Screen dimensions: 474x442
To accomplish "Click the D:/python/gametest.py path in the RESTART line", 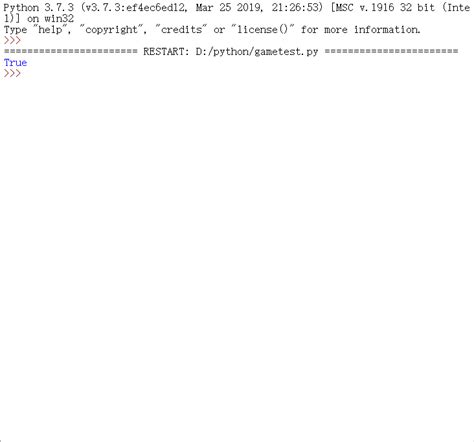I will [257, 52].
